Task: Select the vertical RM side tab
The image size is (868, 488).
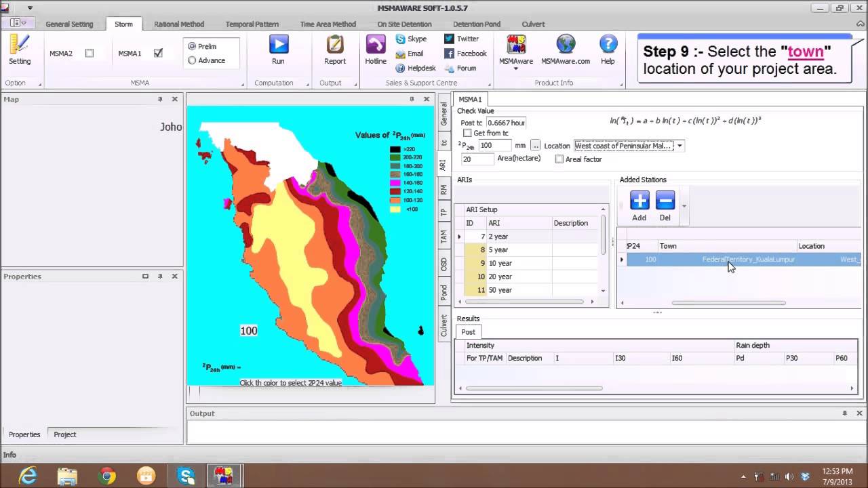Action: click(x=443, y=190)
